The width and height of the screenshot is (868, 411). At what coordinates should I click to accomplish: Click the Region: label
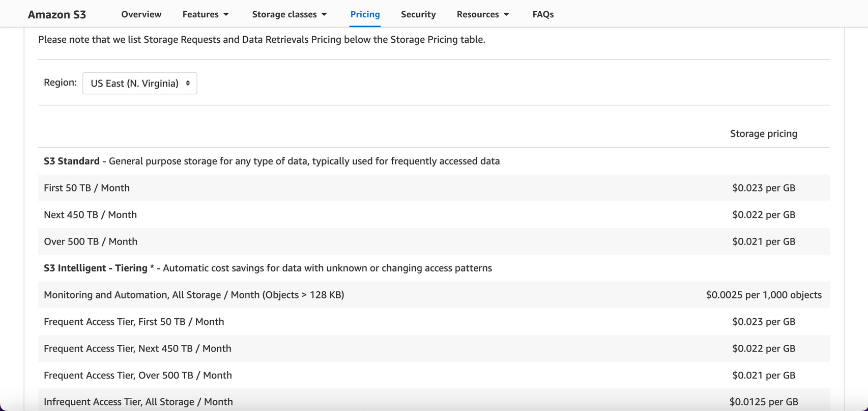coord(60,83)
